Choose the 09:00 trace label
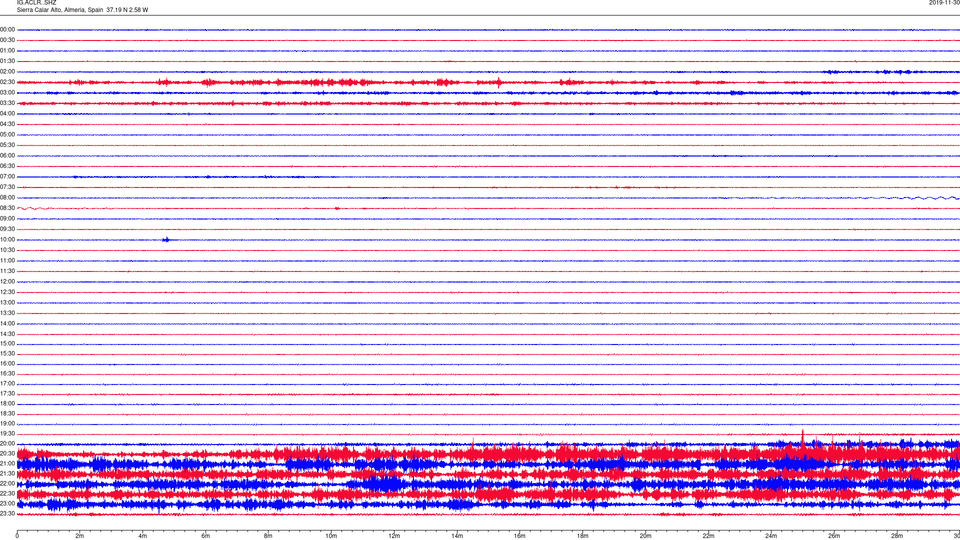The image size is (960, 540). (x=7, y=219)
